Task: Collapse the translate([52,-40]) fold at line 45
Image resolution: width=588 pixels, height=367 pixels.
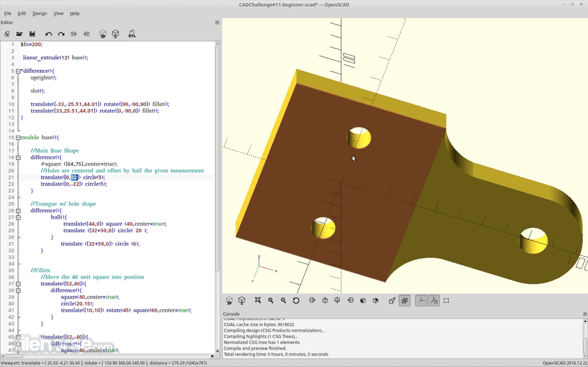Action: 18,337
